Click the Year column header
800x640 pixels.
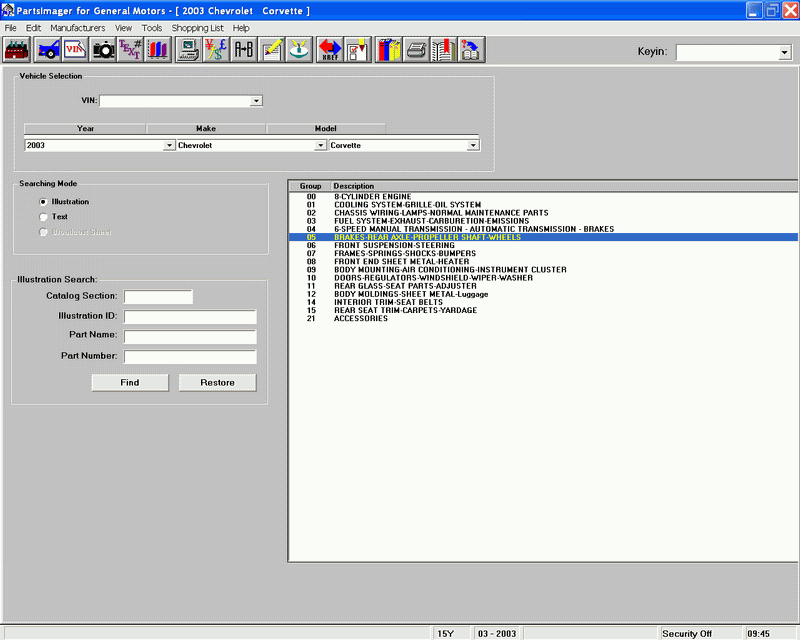(x=85, y=129)
